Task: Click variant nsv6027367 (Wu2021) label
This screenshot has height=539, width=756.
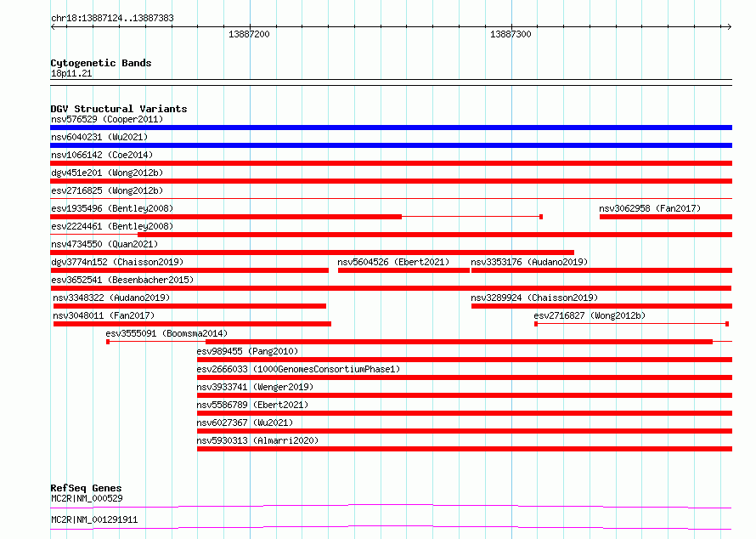Action: point(245,423)
